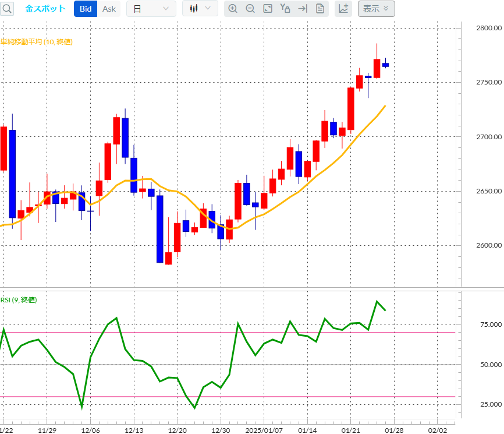Click the 12/06 date axis label
This screenshot has width=504, height=434.
[x=90, y=431]
